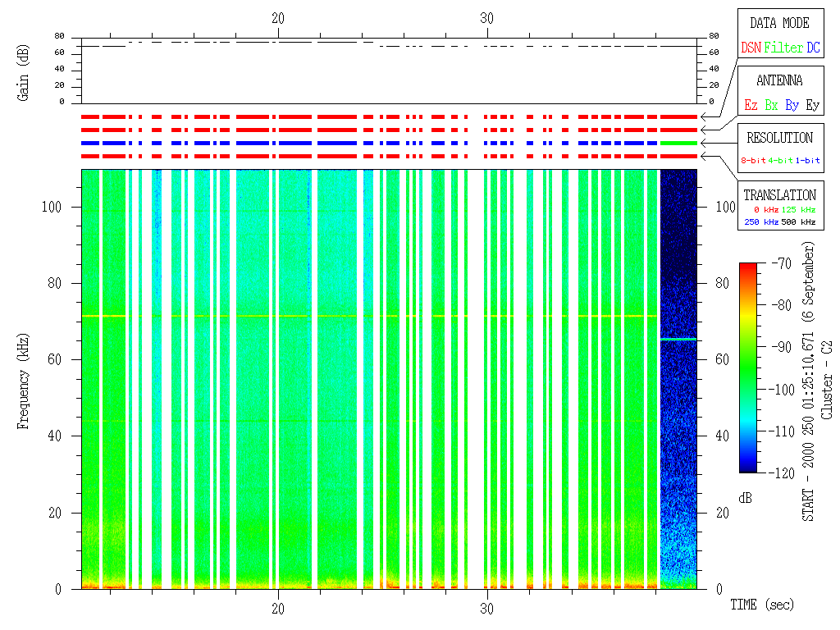Image resolution: width=840 pixels, height=630 pixels.
Task: Click the Ez antenna legend label
Action: click(751, 106)
